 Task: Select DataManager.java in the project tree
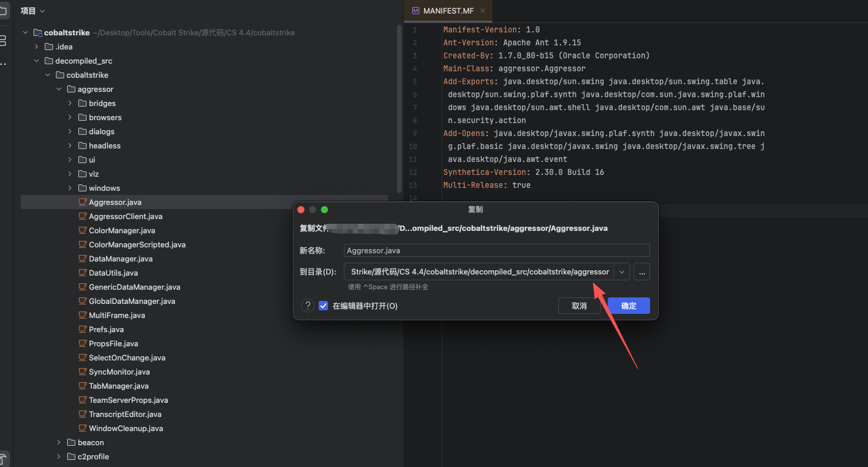120,259
